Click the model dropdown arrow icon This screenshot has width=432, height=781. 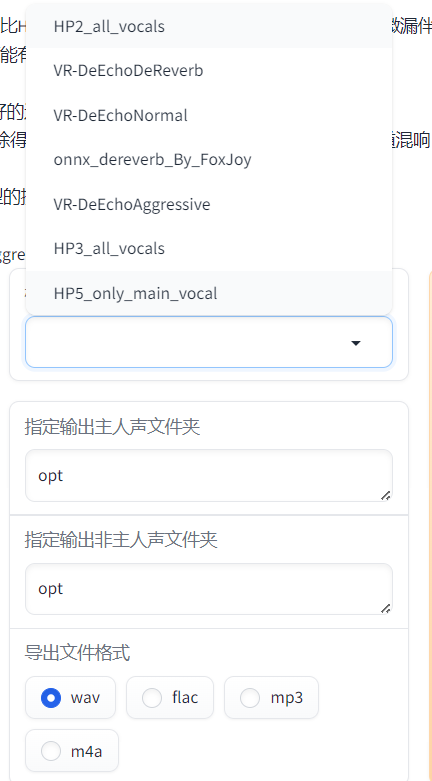pos(356,343)
